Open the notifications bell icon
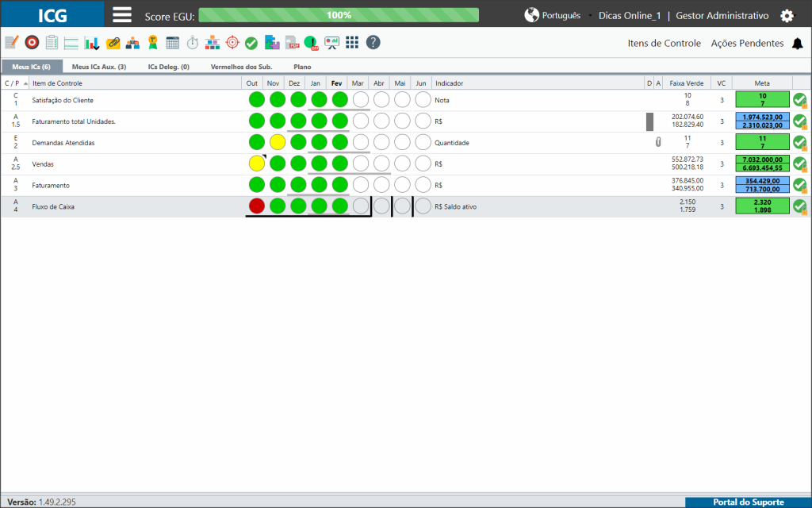Image resolution: width=812 pixels, height=508 pixels. 798,44
